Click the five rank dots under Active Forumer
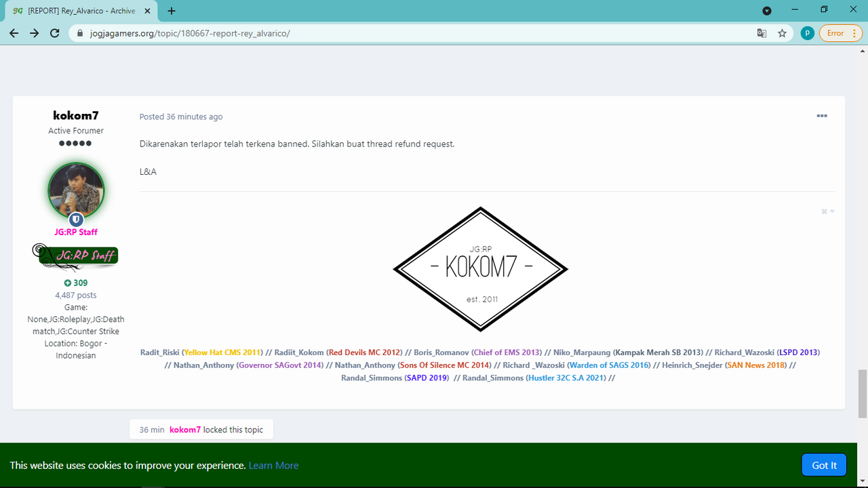868x488 pixels. pos(75,144)
